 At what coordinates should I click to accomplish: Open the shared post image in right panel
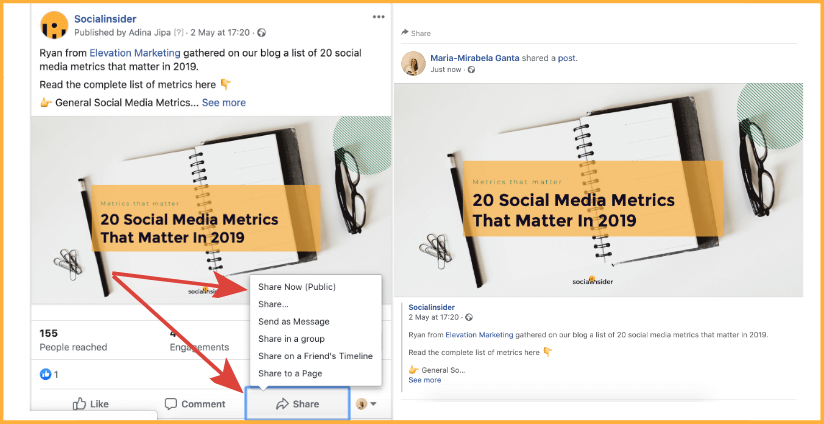coord(599,190)
